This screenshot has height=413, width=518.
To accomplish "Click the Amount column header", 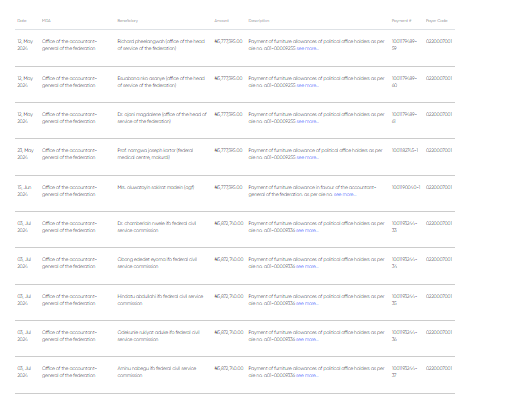I will pos(221,21).
